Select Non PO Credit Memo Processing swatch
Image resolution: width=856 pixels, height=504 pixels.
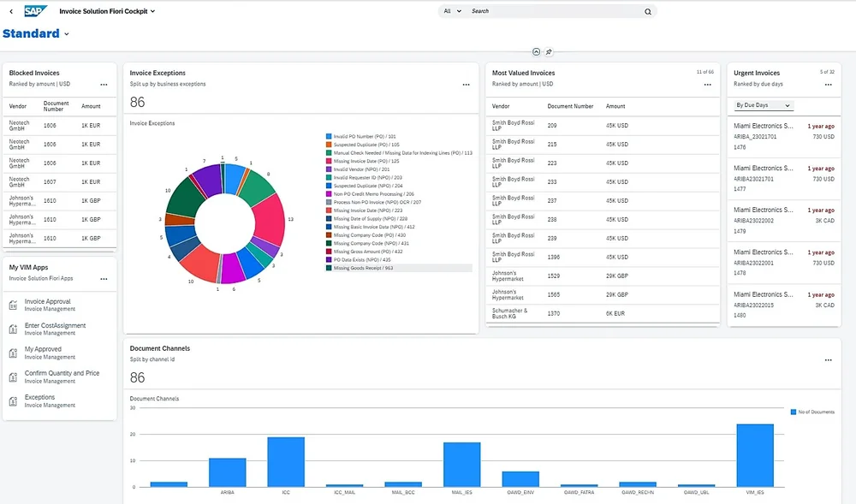(329, 193)
